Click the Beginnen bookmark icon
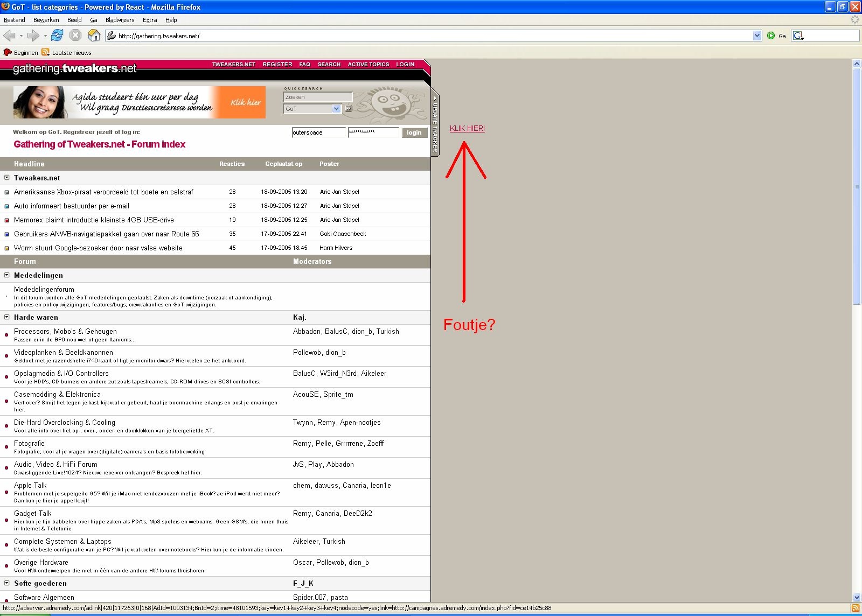Viewport: 862px width, 616px height. [x=8, y=52]
